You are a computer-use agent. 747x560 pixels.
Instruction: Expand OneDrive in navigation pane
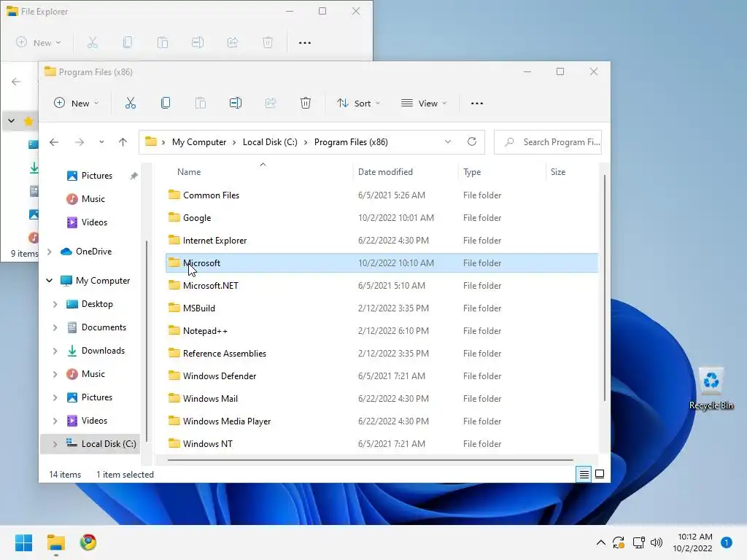(x=50, y=252)
